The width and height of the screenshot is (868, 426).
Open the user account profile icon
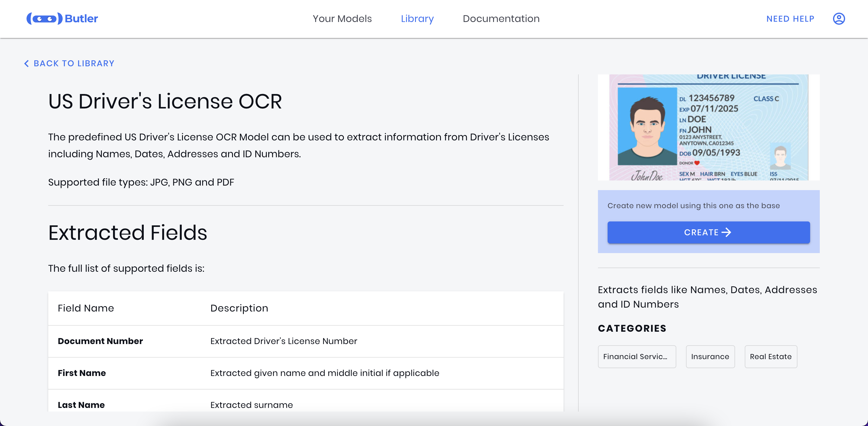(839, 18)
